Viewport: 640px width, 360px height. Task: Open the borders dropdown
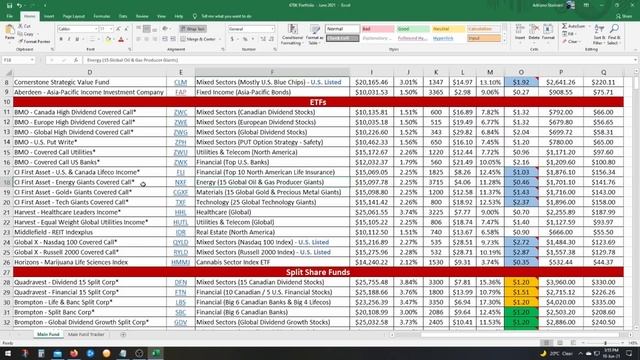[x=98, y=40]
